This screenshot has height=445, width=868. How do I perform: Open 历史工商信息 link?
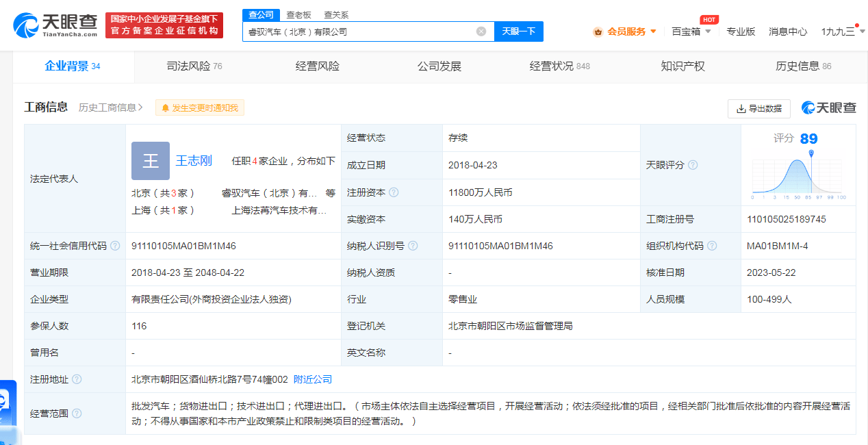point(111,107)
